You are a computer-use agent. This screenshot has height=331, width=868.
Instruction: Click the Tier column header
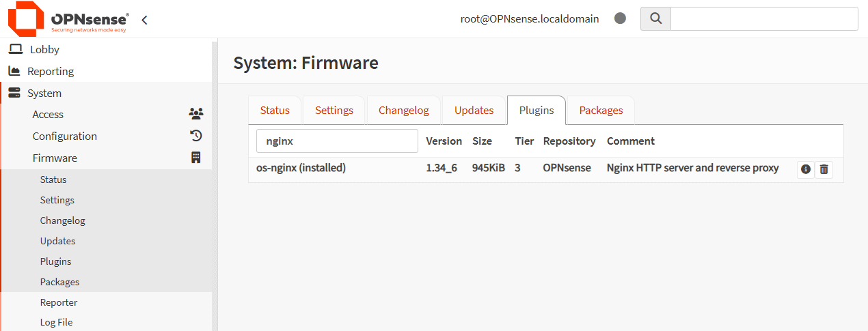tap(524, 141)
